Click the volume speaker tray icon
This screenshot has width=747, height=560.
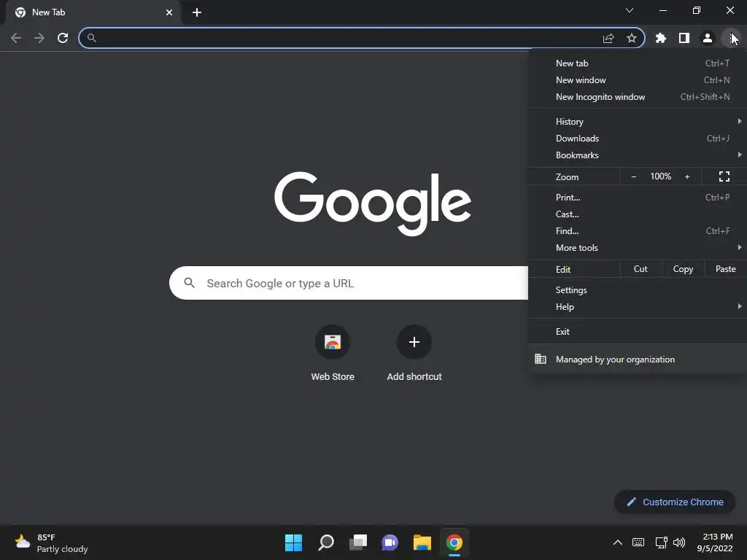click(x=679, y=542)
